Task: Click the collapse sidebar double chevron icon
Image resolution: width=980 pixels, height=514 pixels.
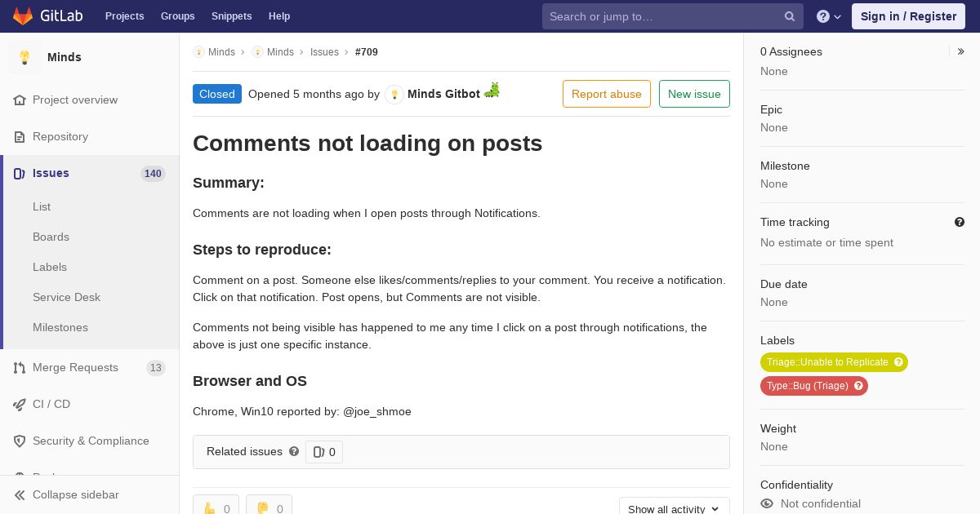Action: (x=20, y=494)
